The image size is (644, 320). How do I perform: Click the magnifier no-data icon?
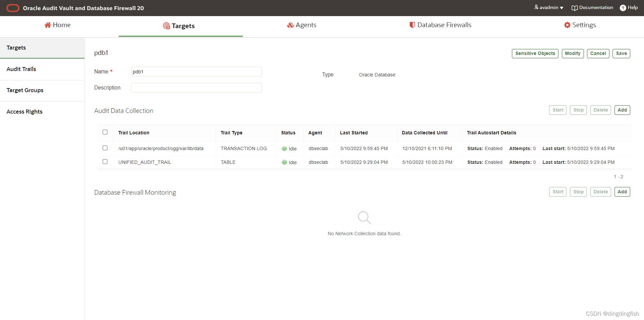point(364,217)
